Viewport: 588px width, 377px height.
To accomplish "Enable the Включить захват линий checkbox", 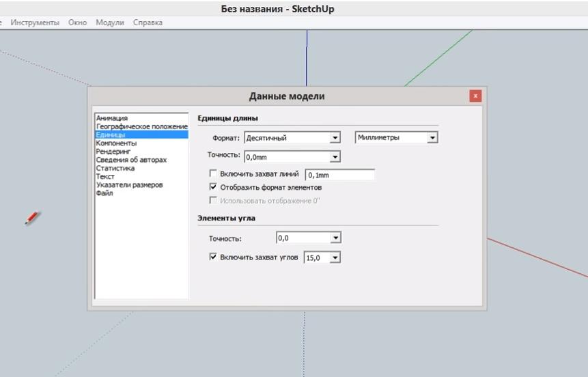I will coord(213,173).
